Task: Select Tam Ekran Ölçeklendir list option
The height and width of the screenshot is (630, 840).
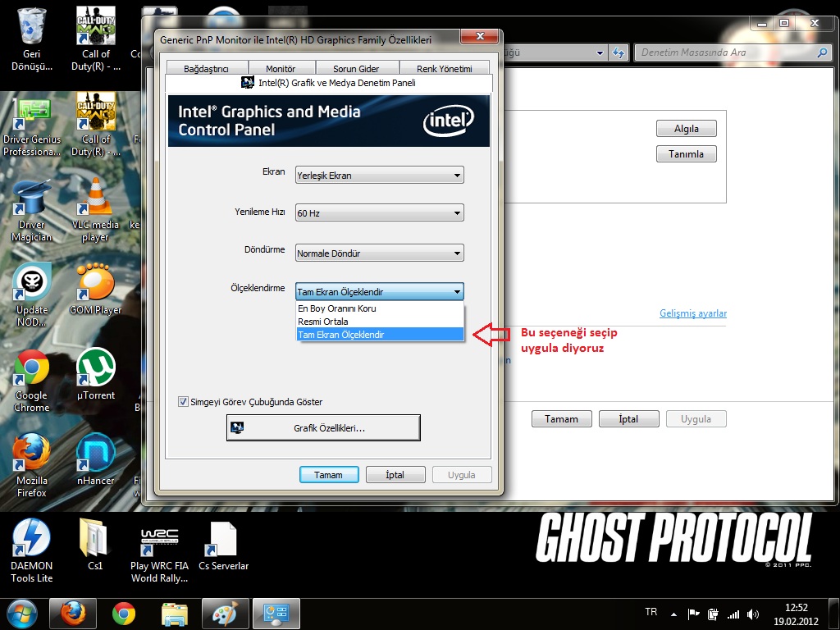Action: click(380, 335)
